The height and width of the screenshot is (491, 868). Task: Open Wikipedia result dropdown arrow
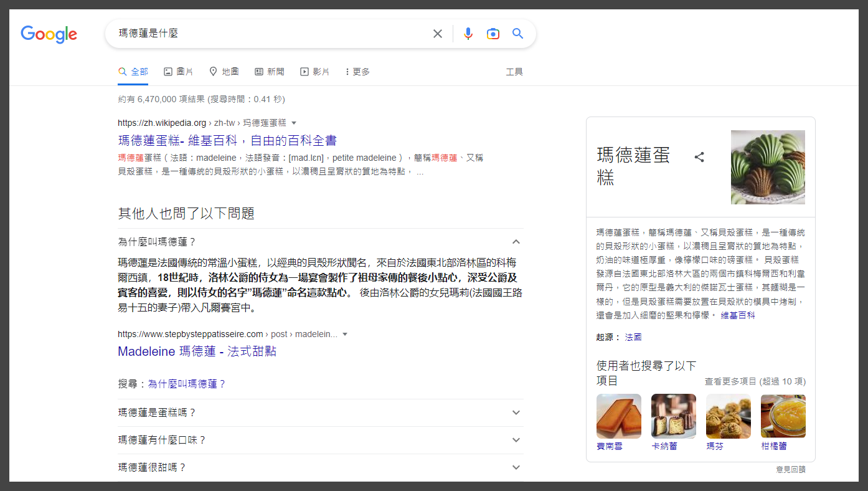294,123
